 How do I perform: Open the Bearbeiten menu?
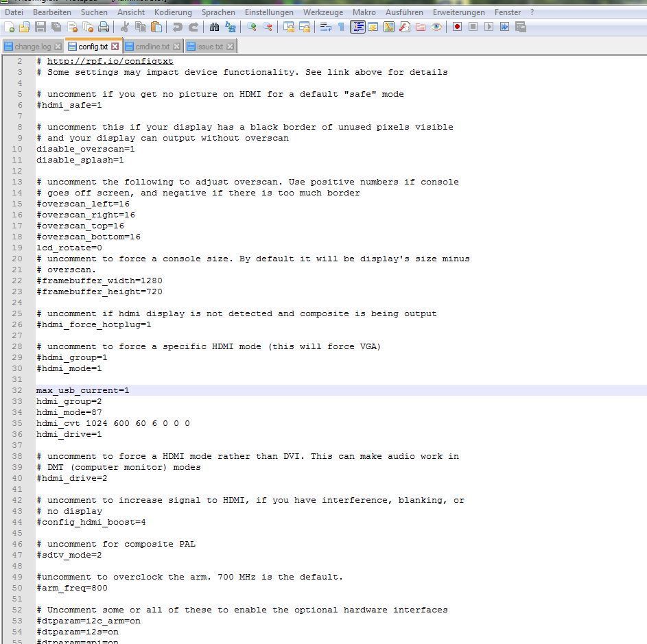pyautogui.click(x=52, y=12)
